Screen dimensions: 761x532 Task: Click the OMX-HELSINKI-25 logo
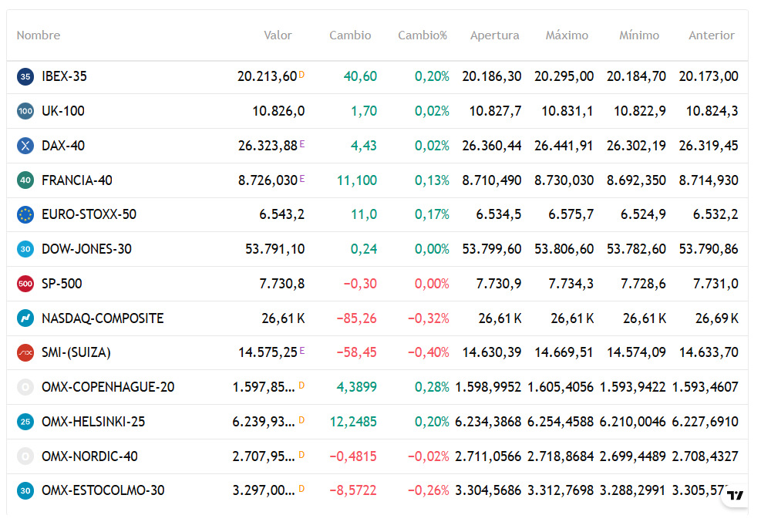tap(25, 422)
